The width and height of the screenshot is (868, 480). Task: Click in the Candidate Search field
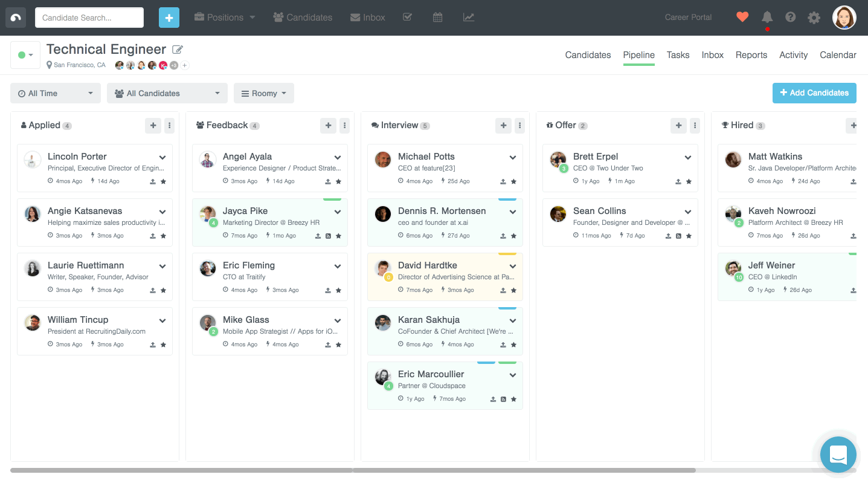click(x=89, y=18)
